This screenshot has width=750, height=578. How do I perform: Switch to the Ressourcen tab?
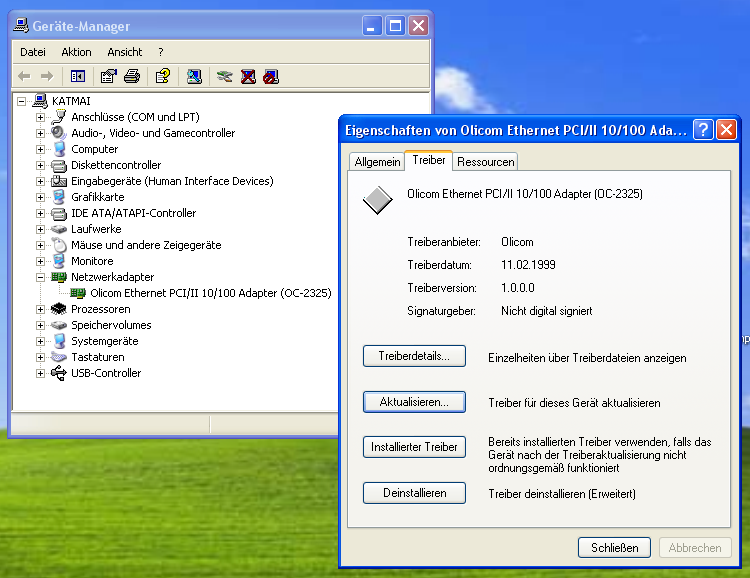[x=485, y=162]
